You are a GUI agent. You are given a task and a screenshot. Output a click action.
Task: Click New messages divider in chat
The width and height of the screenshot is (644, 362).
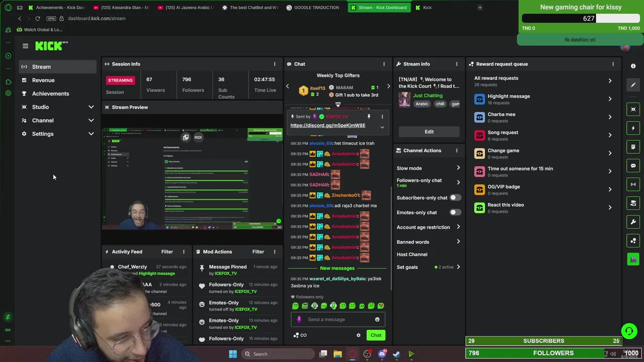(337, 268)
